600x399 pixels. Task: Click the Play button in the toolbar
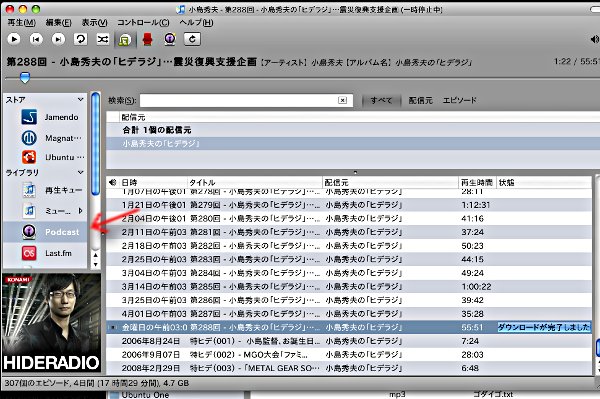pos(14,39)
